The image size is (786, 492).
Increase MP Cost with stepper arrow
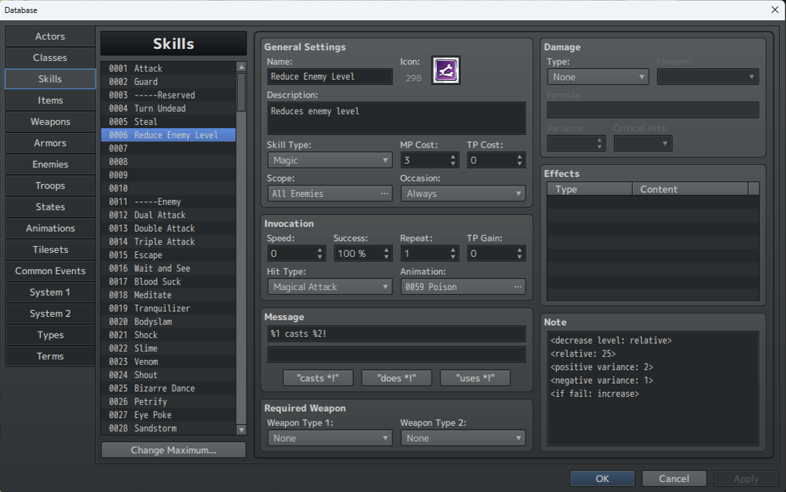click(x=453, y=156)
